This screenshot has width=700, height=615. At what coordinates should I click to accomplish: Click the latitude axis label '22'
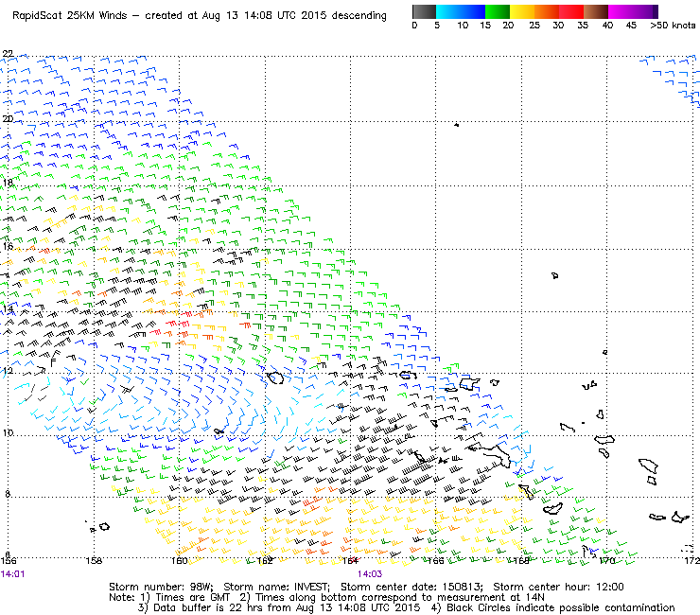[x=8, y=54]
